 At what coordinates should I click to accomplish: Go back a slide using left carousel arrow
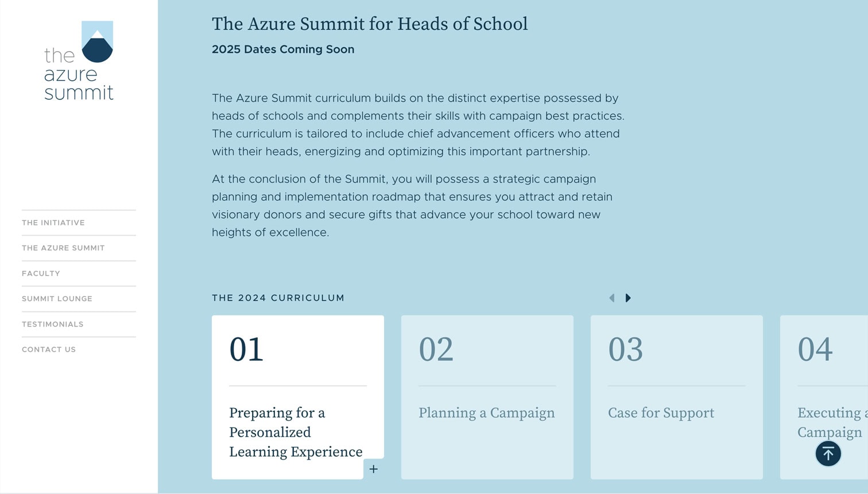612,298
